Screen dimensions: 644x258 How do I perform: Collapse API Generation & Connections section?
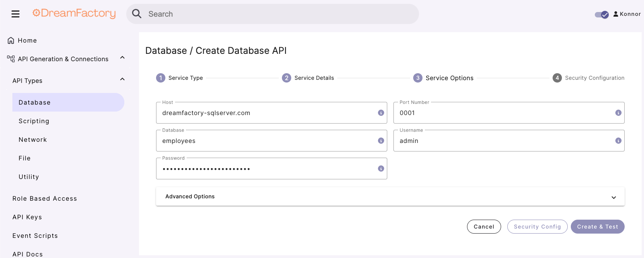[x=122, y=58]
